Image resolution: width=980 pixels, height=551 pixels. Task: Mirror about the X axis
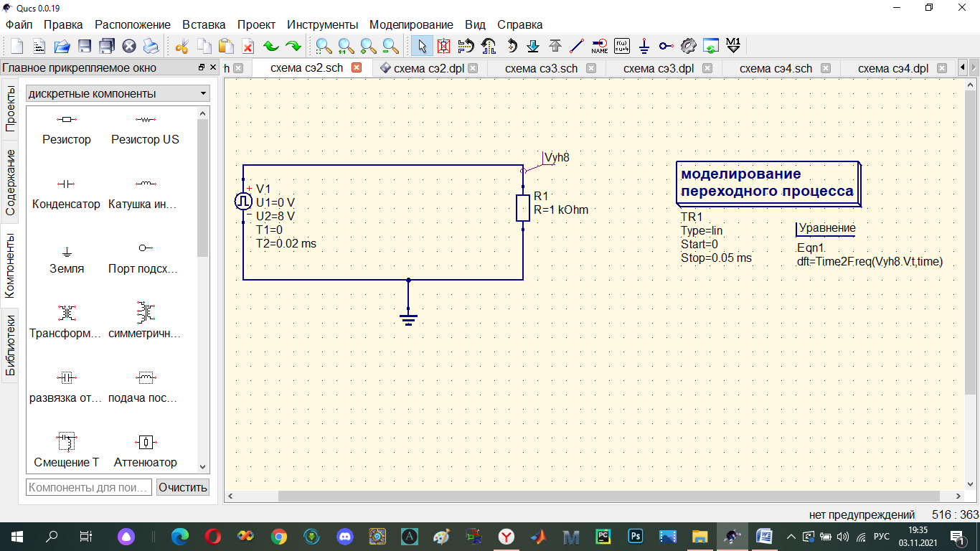466,47
